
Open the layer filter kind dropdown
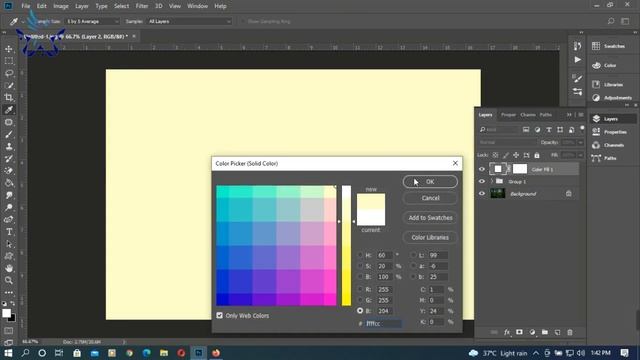pyautogui.click(x=499, y=129)
